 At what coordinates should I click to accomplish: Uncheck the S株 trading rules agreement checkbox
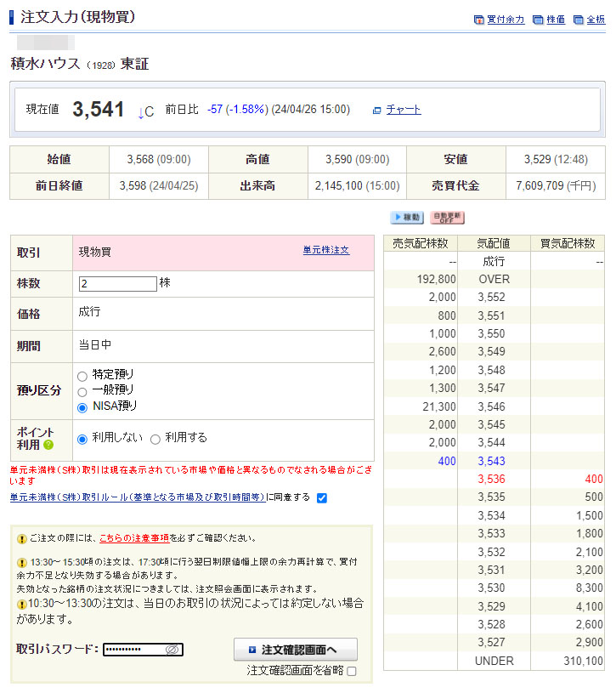[321, 497]
